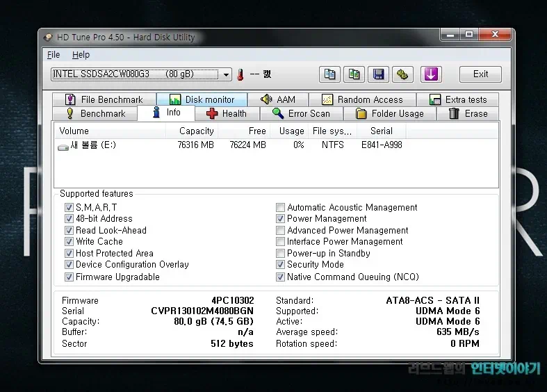Click serial number CVPR130102M4080BGN
Image resolution: width=547 pixels, height=392 pixels.
click(202, 311)
